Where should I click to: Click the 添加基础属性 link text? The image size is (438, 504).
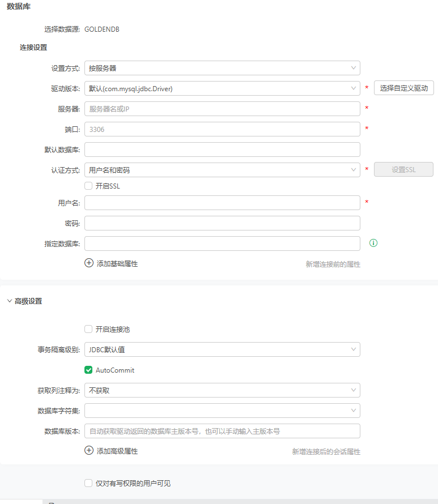tap(117, 263)
